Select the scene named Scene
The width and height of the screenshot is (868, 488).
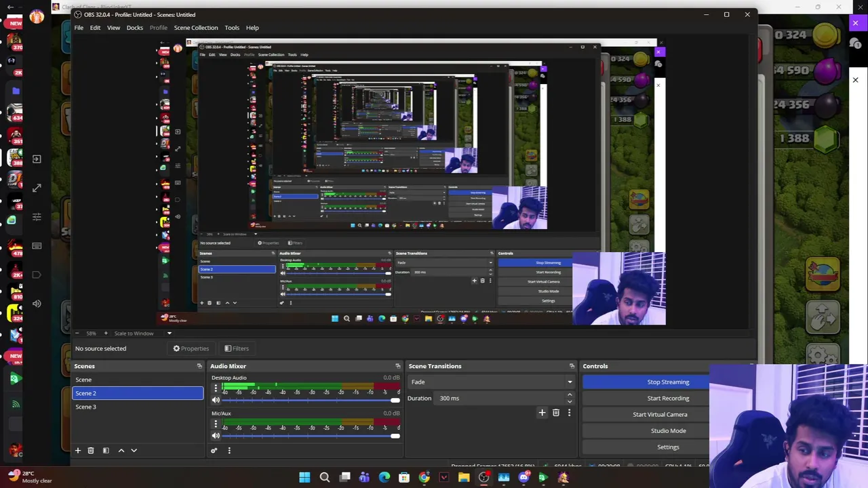[x=138, y=380]
